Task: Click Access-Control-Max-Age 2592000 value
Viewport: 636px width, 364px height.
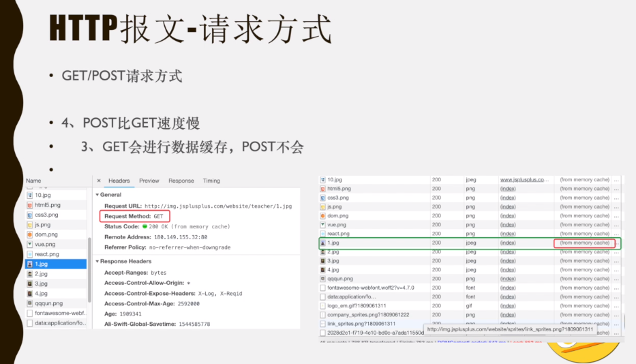Action: click(189, 303)
